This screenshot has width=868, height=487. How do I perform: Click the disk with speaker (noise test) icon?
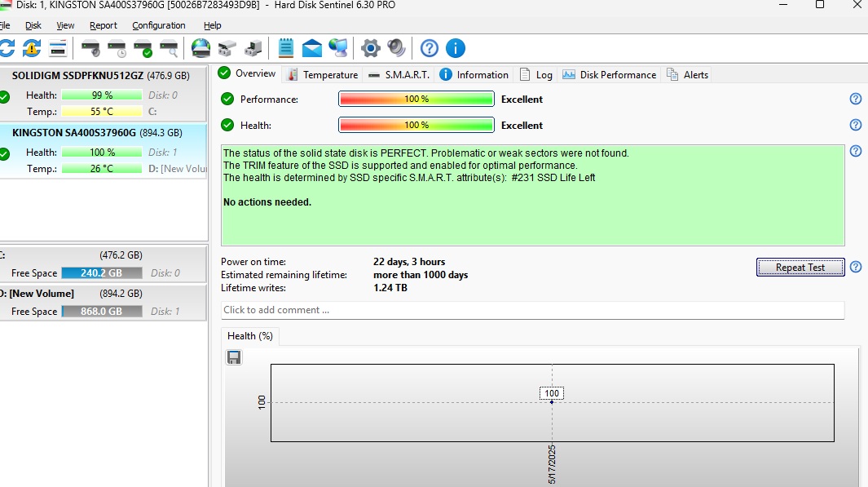tap(90, 49)
